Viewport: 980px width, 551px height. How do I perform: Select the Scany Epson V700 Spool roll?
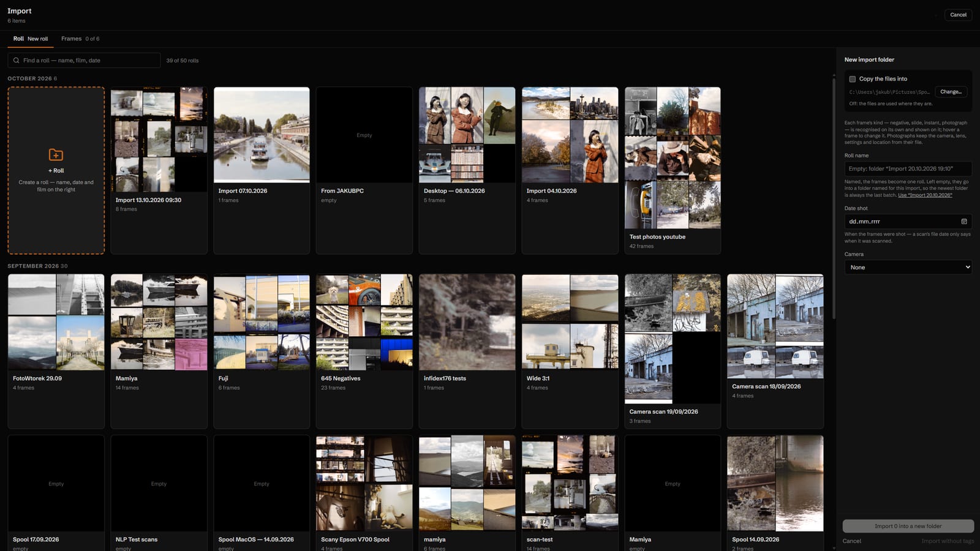[x=364, y=493]
